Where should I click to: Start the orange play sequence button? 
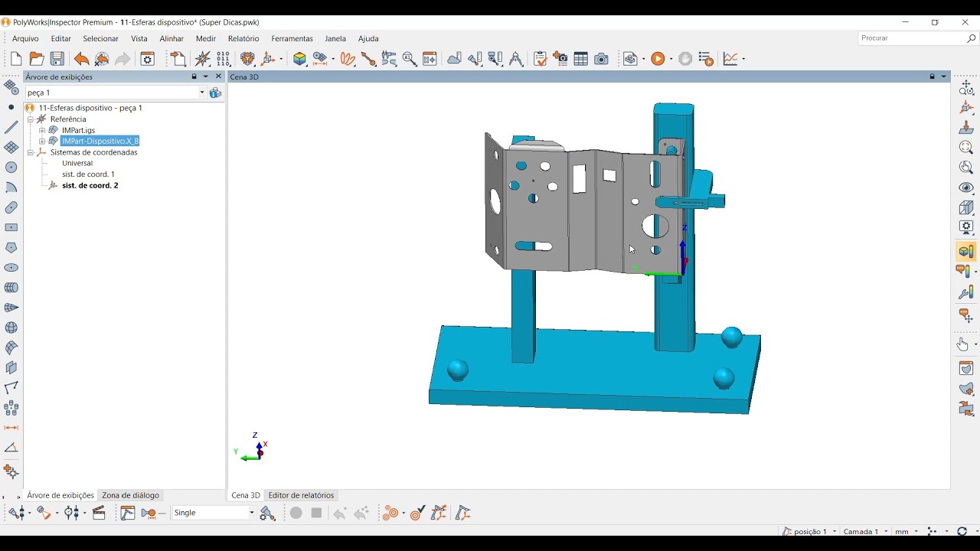657,59
